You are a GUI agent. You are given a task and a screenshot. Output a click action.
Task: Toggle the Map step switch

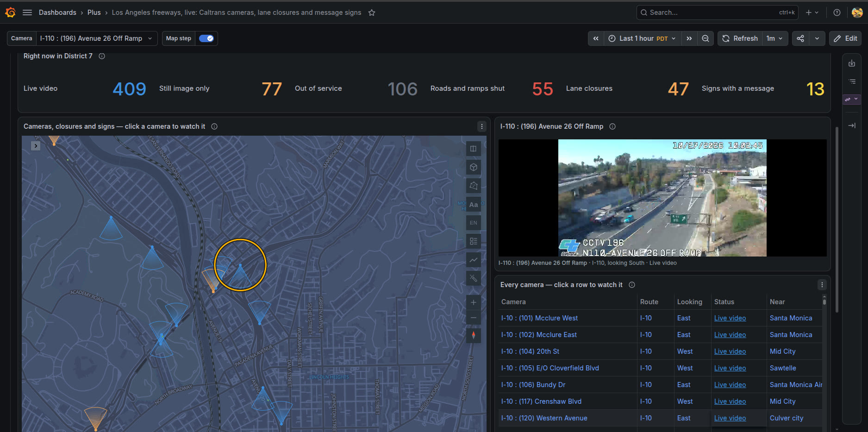tap(206, 38)
